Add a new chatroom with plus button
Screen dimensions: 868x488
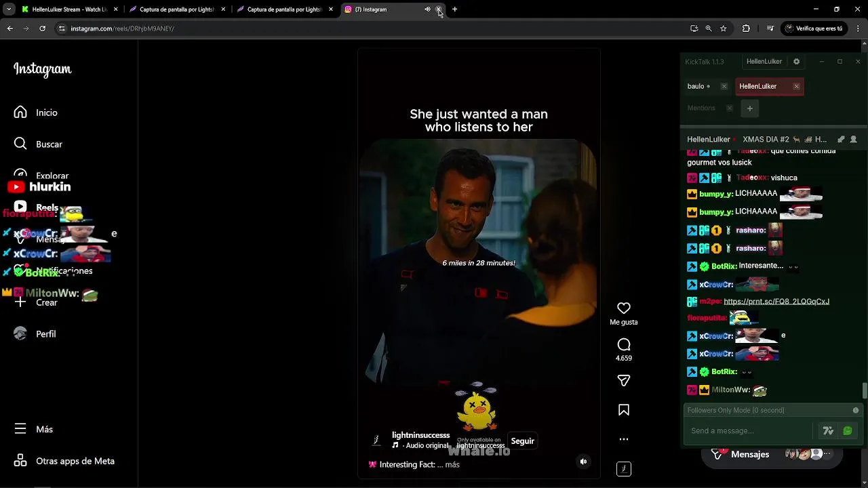pos(750,108)
